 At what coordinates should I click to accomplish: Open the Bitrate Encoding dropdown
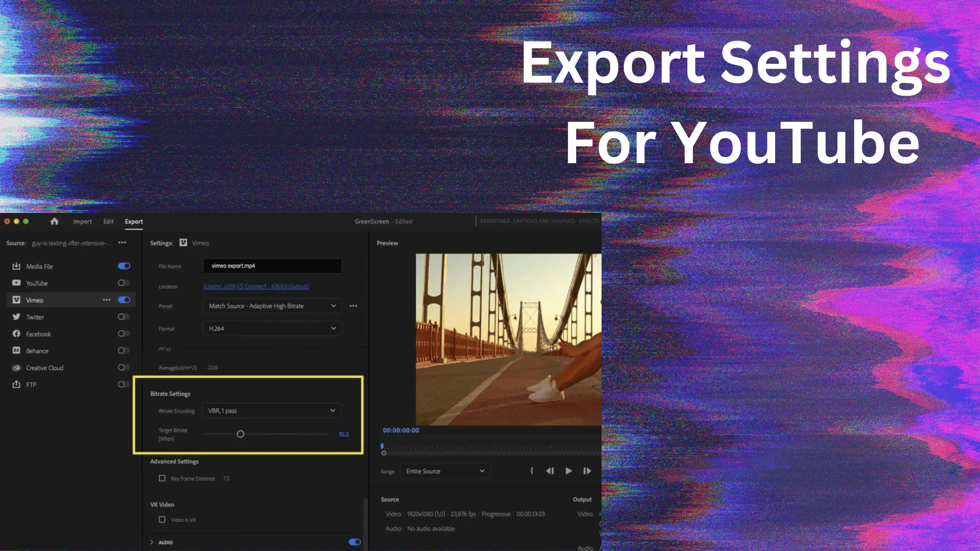tap(271, 411)
